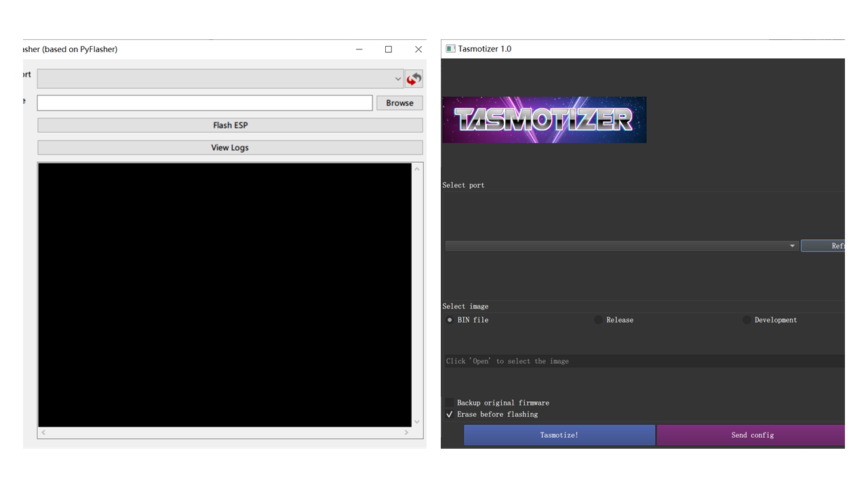Open View Logs in PyFlasher window
Screen dimensions: 868x488
tap(230, 148)
